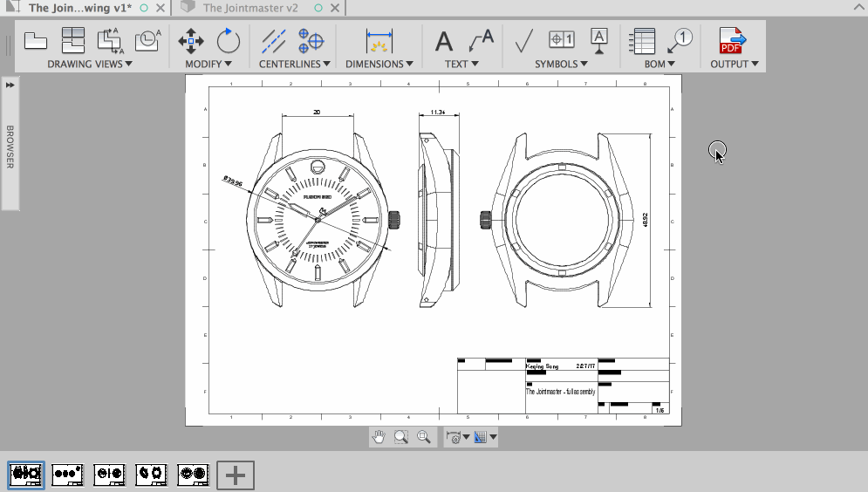Select the Base View tool
Viewport: 868px width, 492px height.
pyautogui.click(x=36, y=40)
